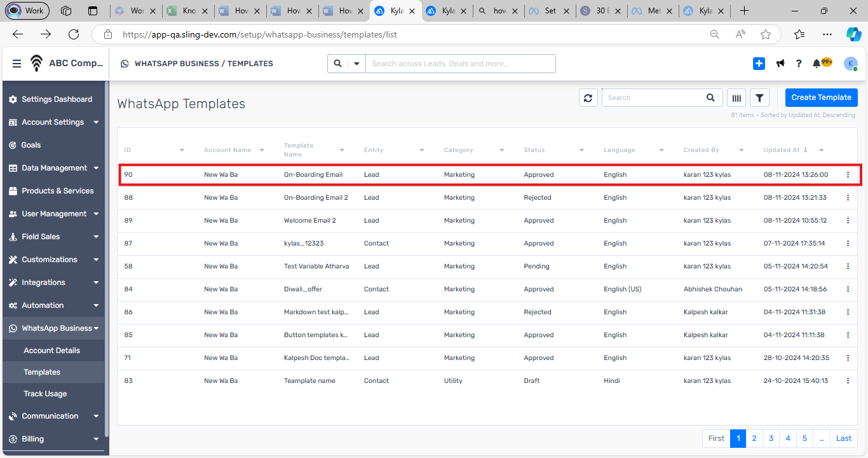
Task: Open browser settings three-dot menu
Action: [x=827, y=34]
